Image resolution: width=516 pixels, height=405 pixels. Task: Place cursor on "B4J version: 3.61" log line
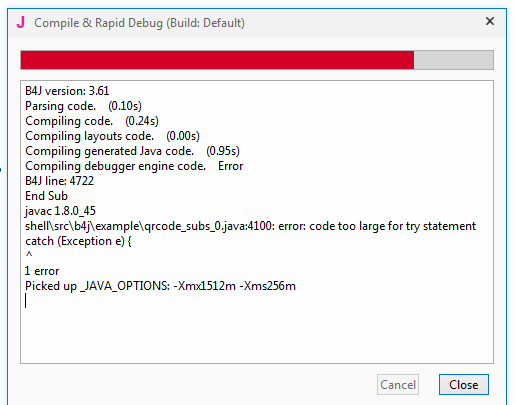67,91
